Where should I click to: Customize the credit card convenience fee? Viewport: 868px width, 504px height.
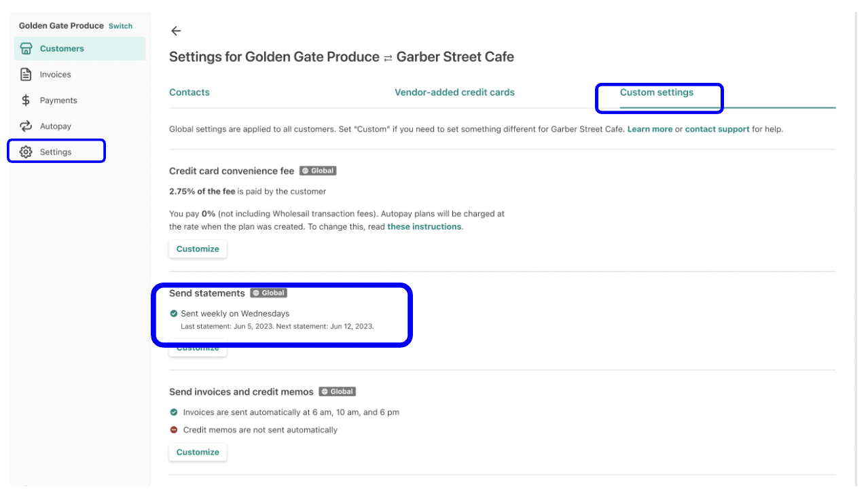point(198,249)
